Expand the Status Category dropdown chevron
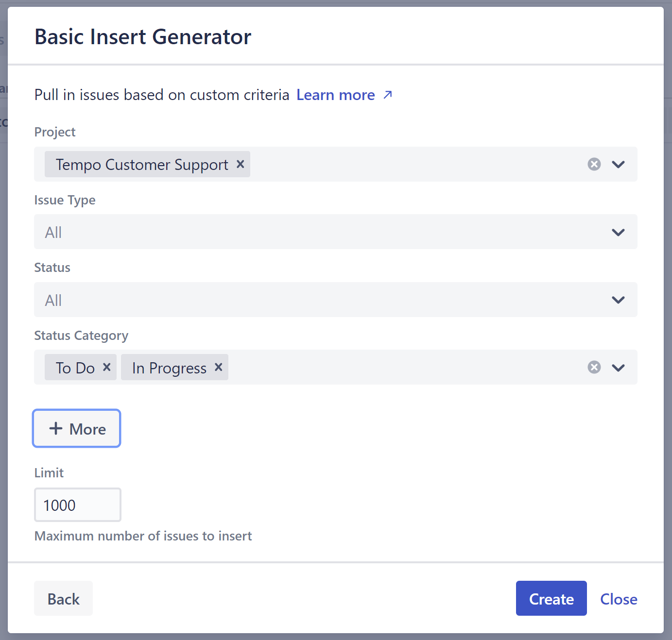This screenshot has height=640, width=672. coord(618,368)
